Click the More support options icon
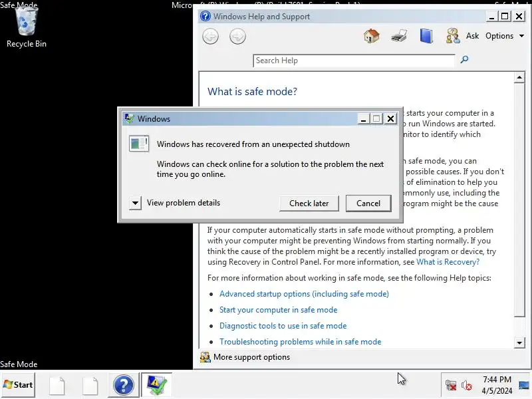Viewport: 532px width, 399px height. click(205, 357)
